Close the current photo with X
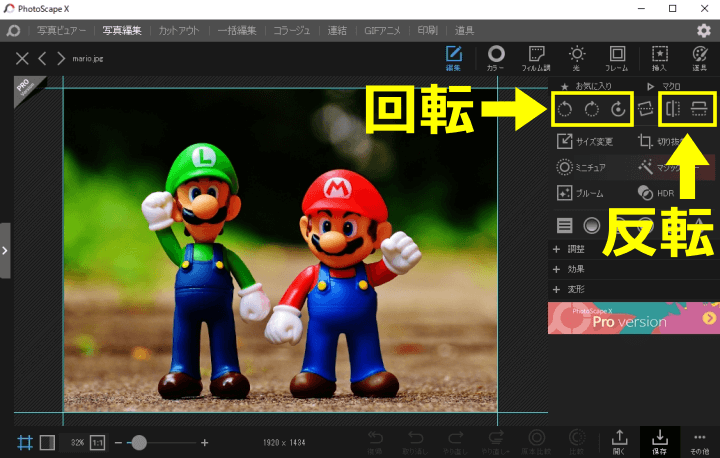Viewport: 720px width, 458px height. (x=22, y=58)
